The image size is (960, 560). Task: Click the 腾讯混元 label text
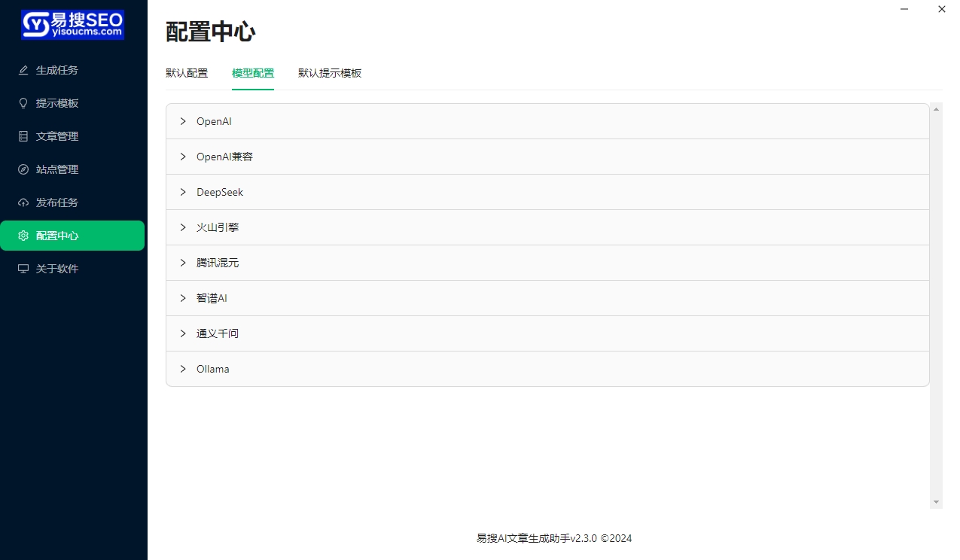[218, 263]
